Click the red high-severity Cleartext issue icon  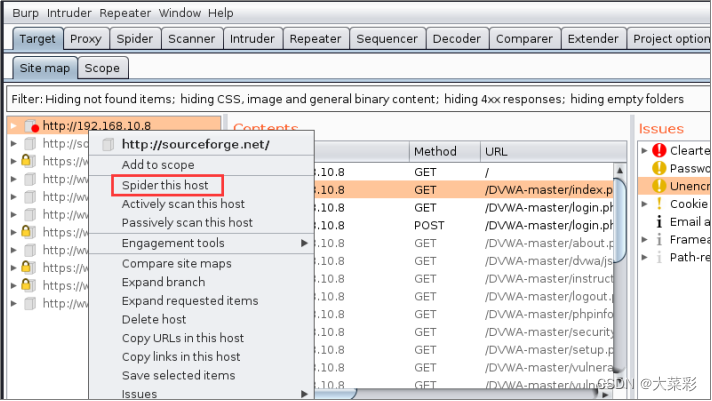pos(659,150)
